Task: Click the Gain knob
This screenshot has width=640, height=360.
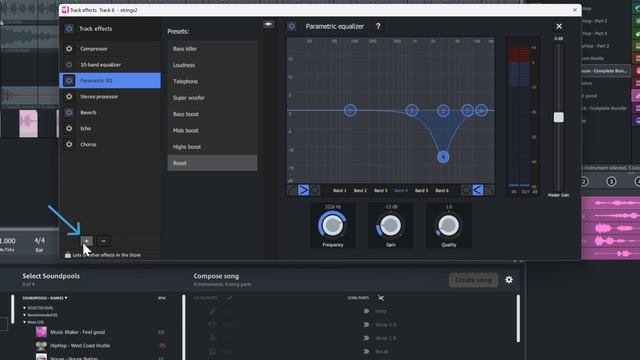Action: tap(391, 225)
